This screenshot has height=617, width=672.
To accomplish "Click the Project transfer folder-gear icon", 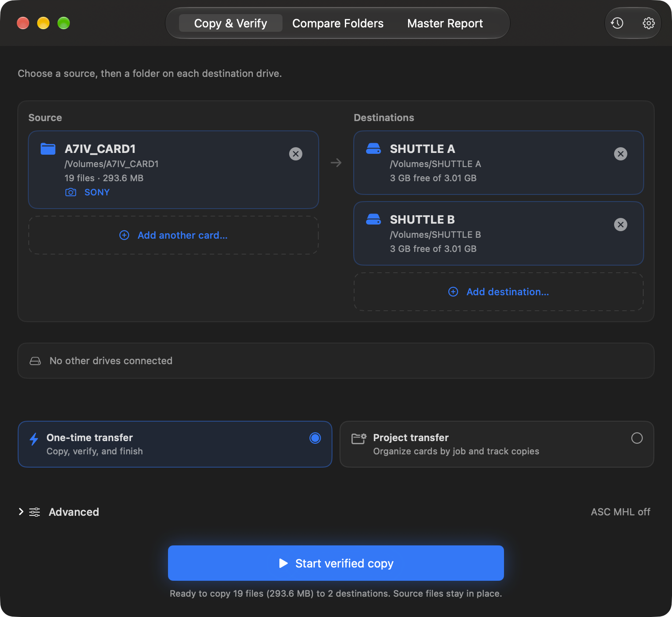I will [359, 438].
